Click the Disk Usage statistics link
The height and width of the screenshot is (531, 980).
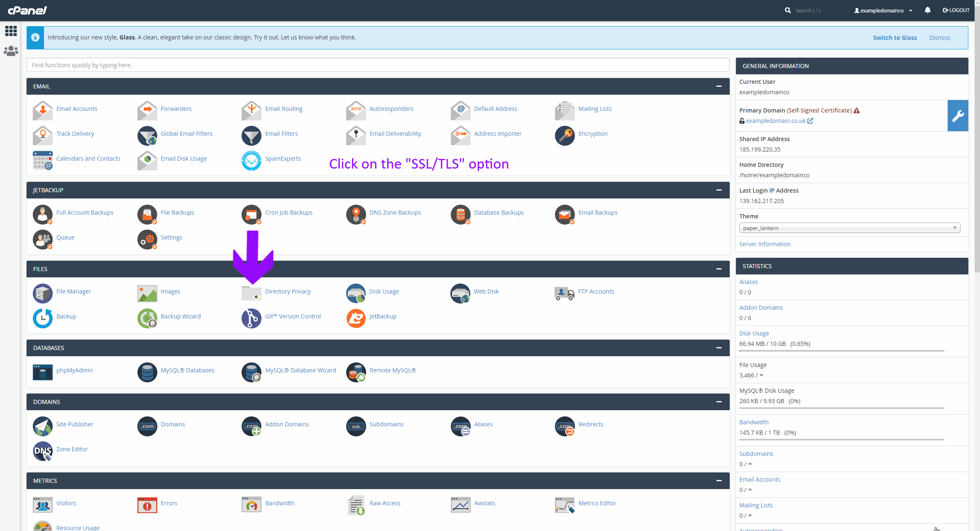tap(754, 333)
